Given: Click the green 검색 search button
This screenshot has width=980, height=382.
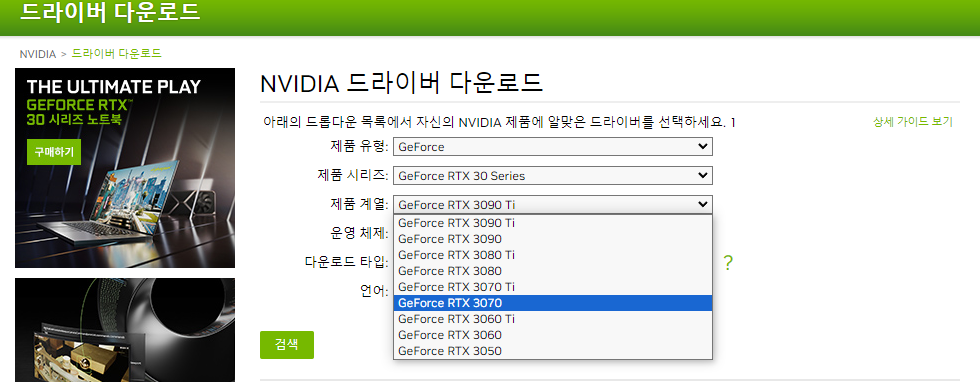Looking at the screenshot, I should click(287, 345).
